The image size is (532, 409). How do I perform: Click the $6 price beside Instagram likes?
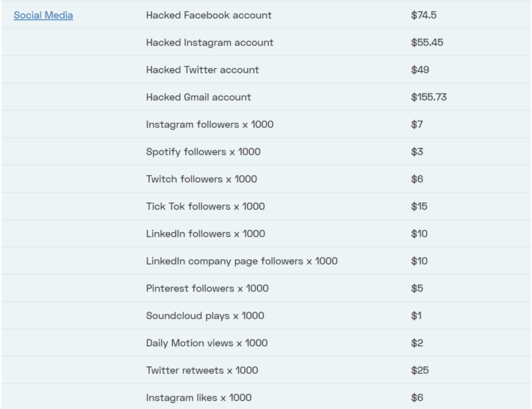coord(417,398)
